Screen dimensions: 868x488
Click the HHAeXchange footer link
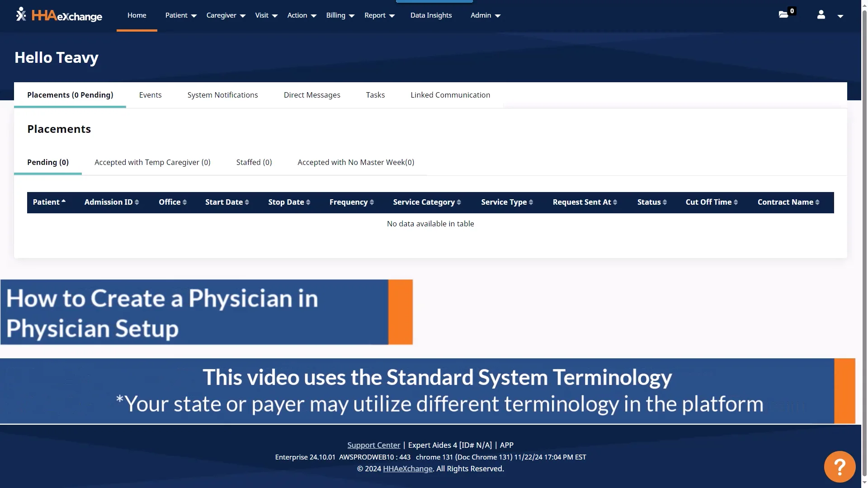(407, 469)
